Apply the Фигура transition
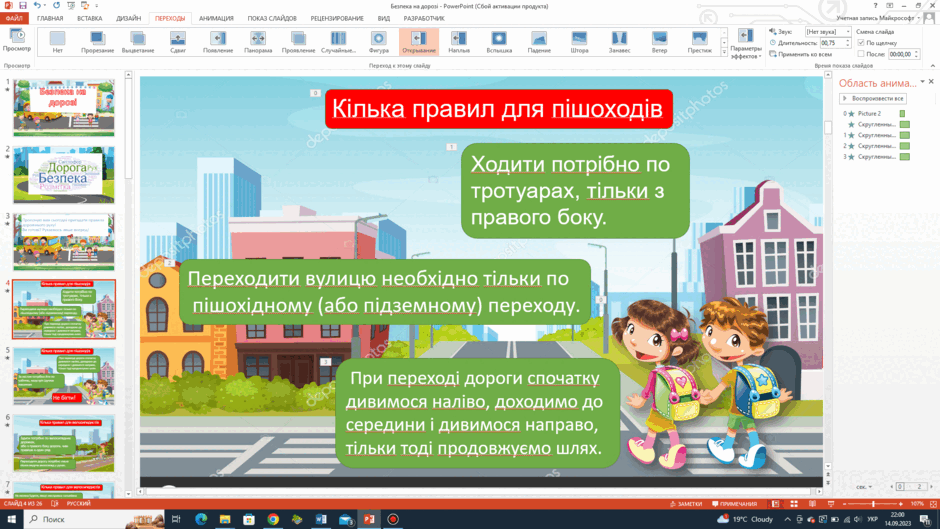 378,42
